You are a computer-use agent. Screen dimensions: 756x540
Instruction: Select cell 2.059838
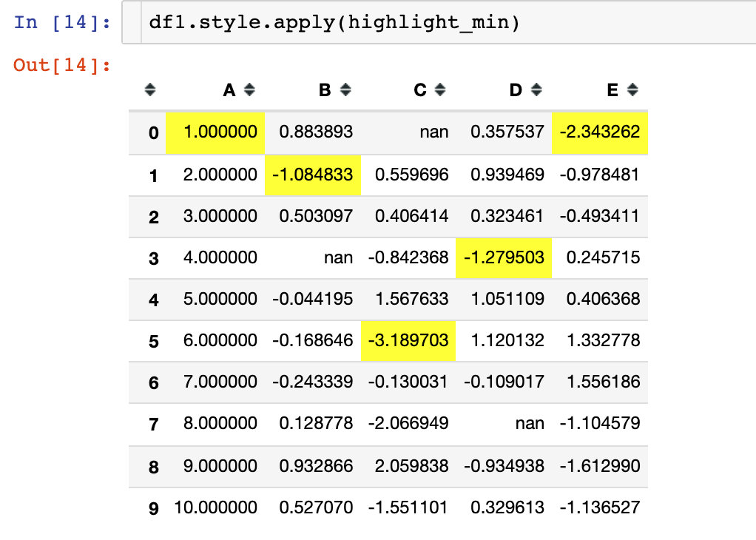408,467
